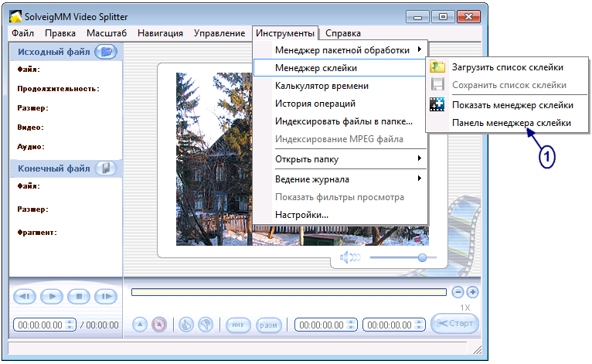
Task: Open the Файл menu
Action: click(x=22, y=33)
